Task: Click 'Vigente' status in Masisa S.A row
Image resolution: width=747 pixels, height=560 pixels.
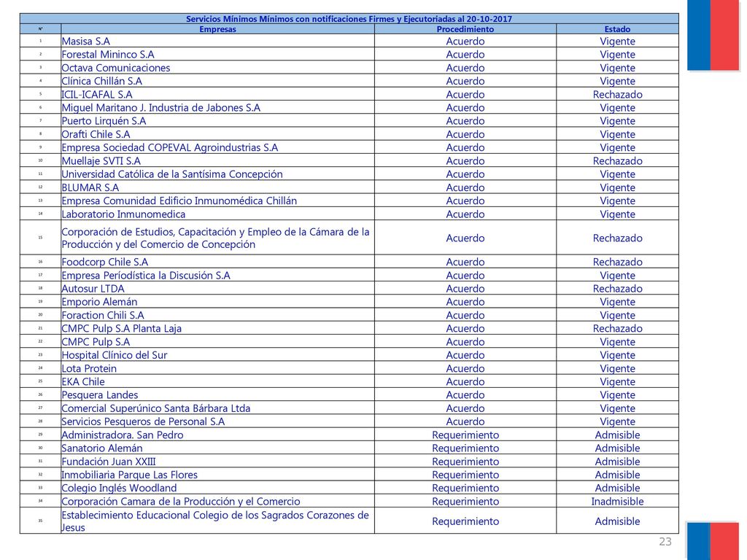Action: click(617, 41)
